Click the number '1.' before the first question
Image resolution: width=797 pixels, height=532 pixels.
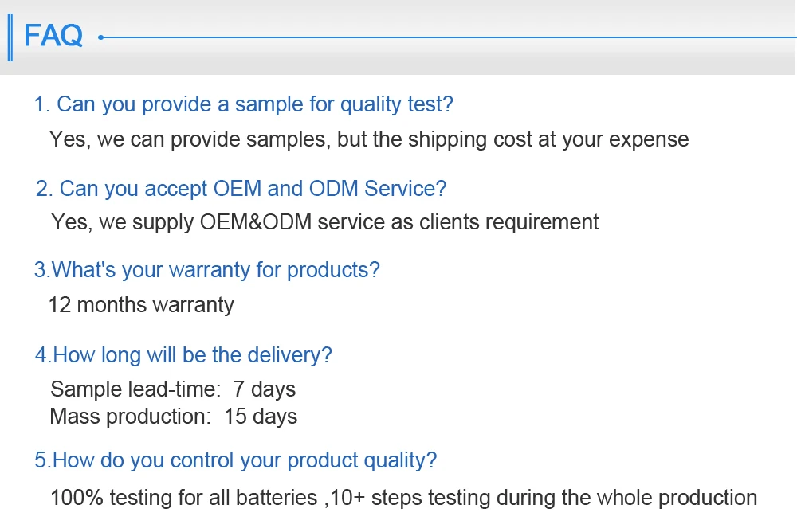pos(42,104)
